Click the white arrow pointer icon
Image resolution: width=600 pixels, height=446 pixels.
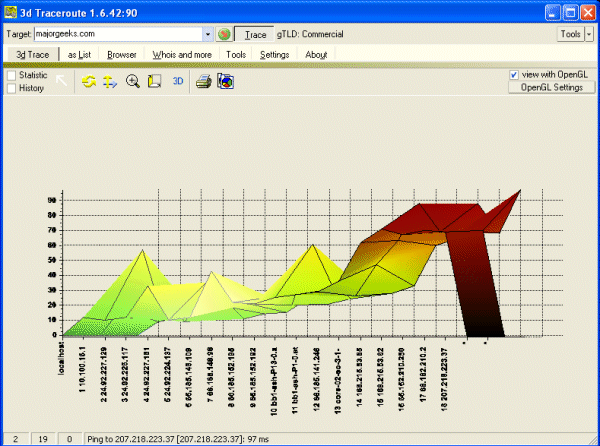(62, 81)
